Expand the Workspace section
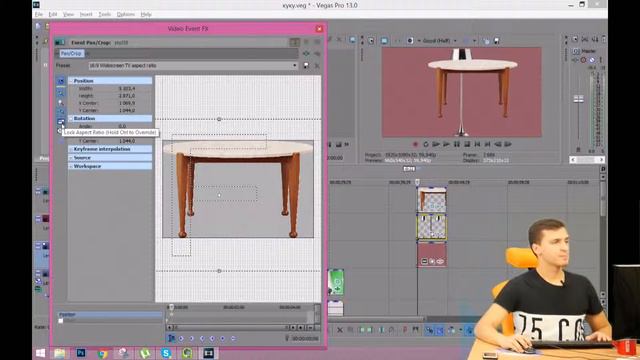Image resolution: width=640 pixels, height=360 pixels. tap(71, 166)
